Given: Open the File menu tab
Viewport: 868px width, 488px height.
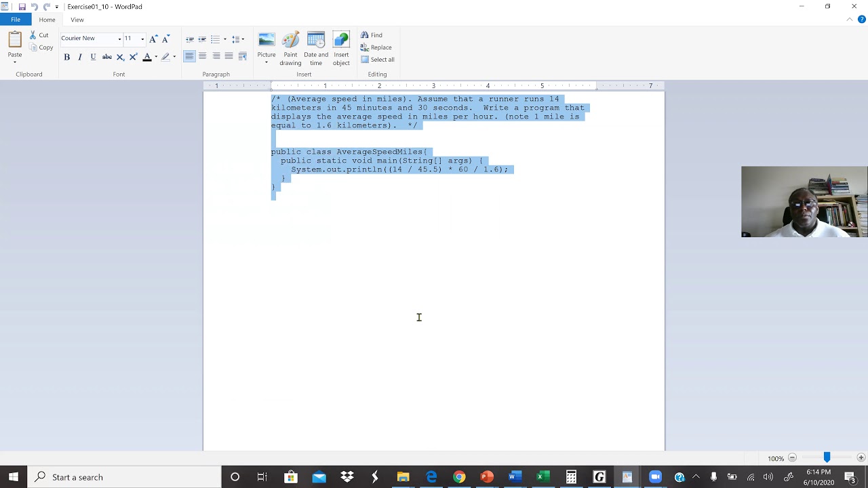Looking at the screenshot, I should click(x=16, y=20).
